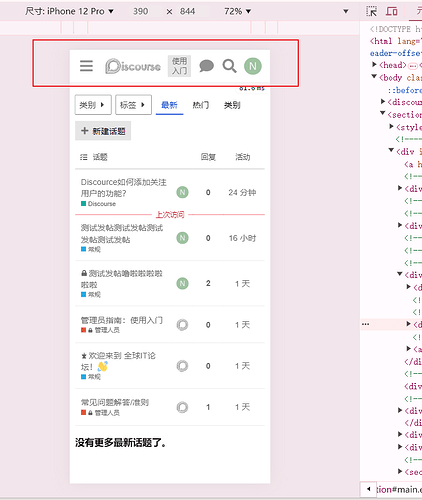Click the Discourse logo
Viewport: 422px width, 500px height.
coord(133,66)
